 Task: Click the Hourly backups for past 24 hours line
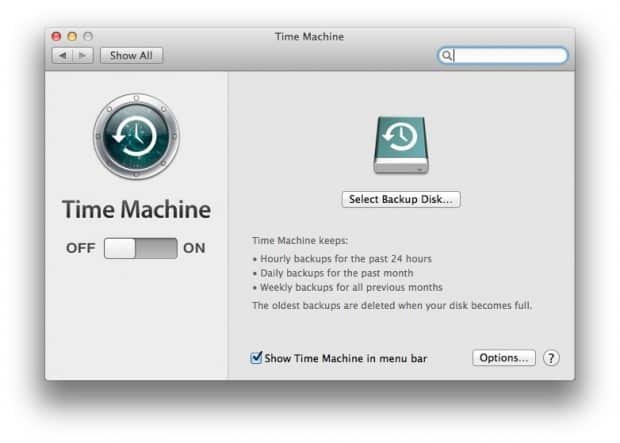[342, 259]
